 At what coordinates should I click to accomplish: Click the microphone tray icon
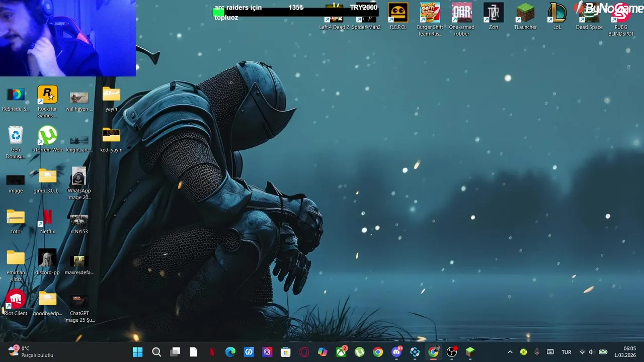pyautogui.click(x=537, y=352)
